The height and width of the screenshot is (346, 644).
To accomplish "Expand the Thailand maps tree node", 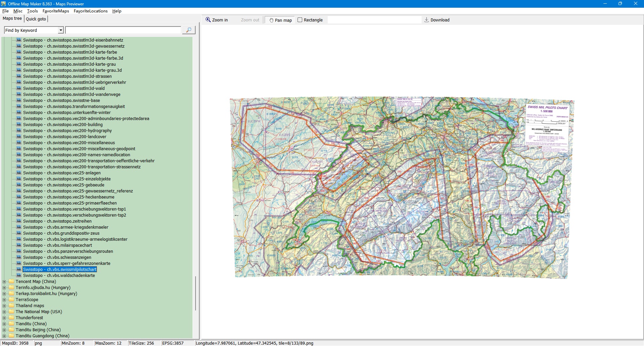I will 4,306.
